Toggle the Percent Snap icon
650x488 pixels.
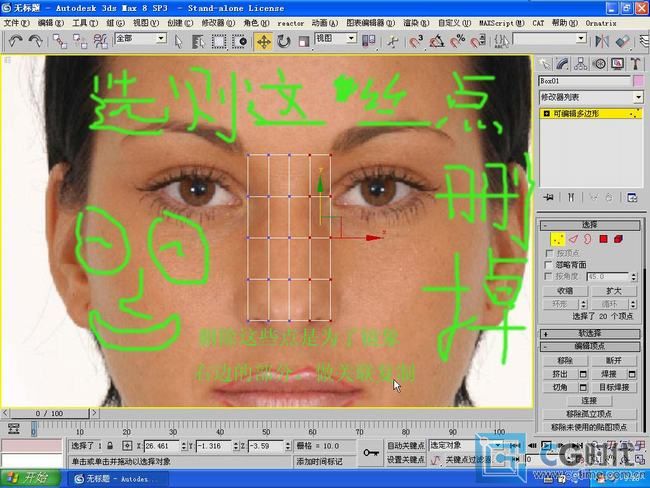coord(457,41)
